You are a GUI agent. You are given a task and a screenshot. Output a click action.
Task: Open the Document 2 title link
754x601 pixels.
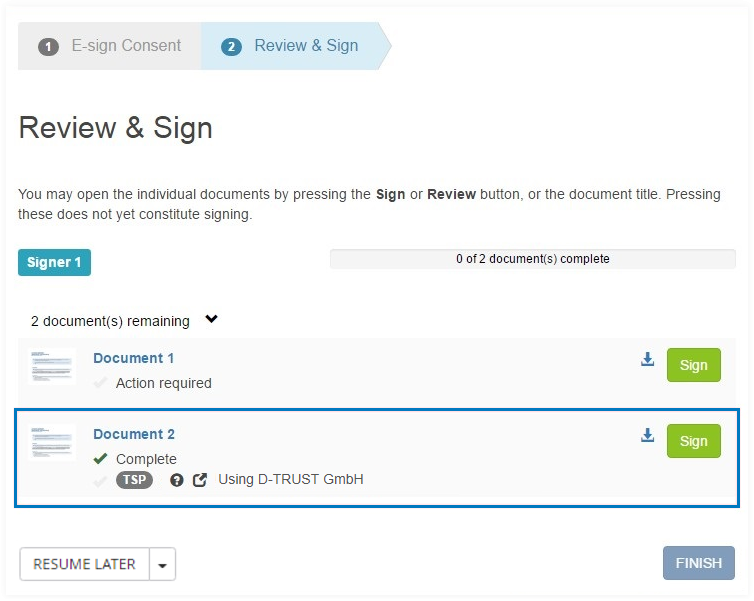click(134, 434)
